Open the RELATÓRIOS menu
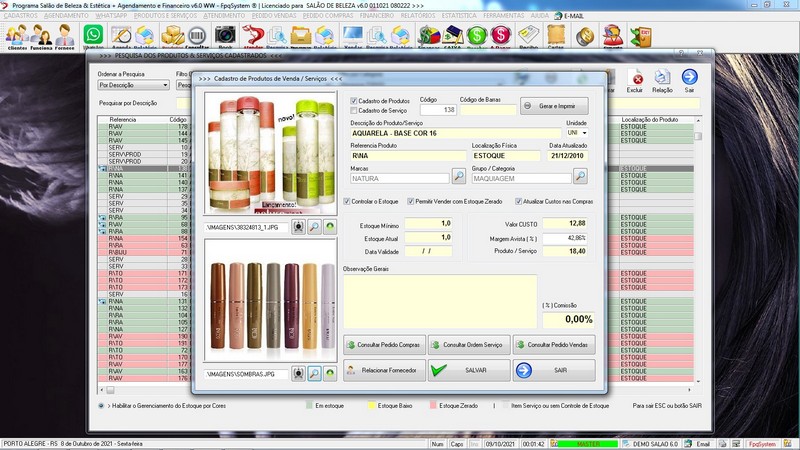The width and height of the screenshot is (800, 450). pyautogui.click(x=418, y=16)
